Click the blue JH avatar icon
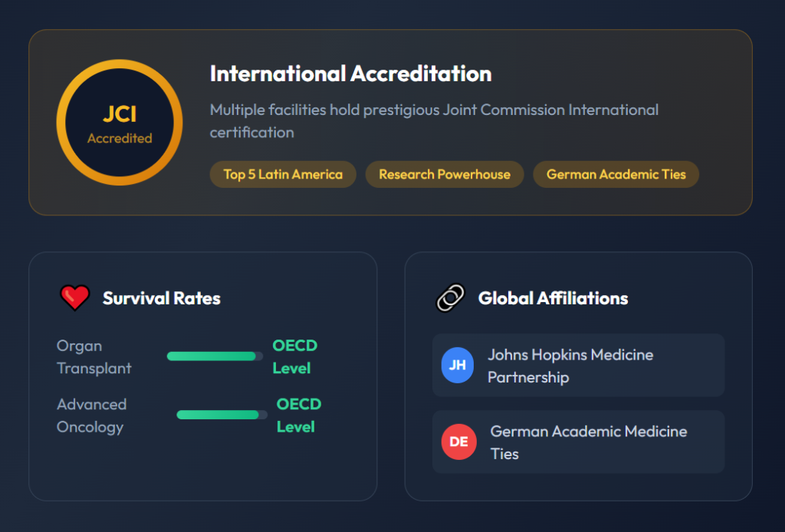Screen dimensions: 785x532 457,366
